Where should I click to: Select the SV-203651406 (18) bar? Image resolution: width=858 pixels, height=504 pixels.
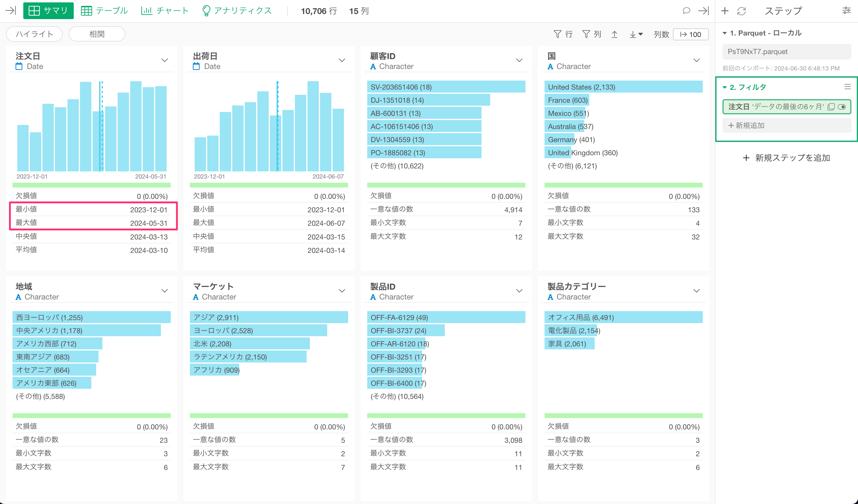pos(446,87)
